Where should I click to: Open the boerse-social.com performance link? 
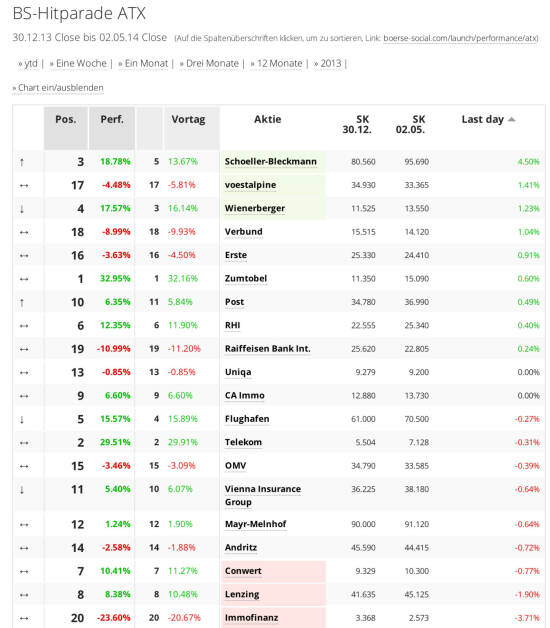(x=461, y=38)
